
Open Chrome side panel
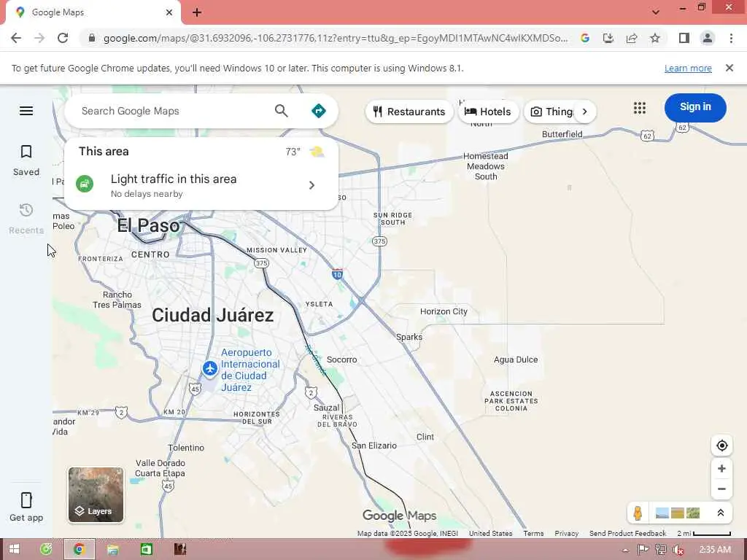(684, 38)
